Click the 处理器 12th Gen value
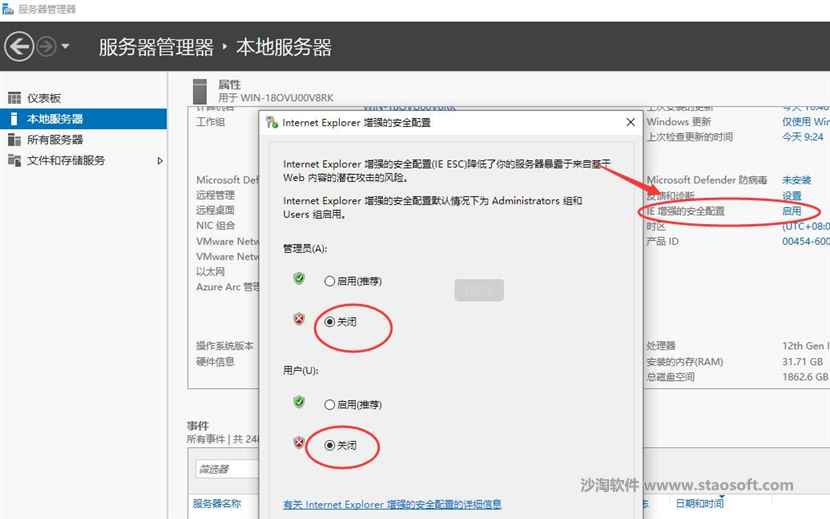The image size is (830, 519). (x=806, y=346)
